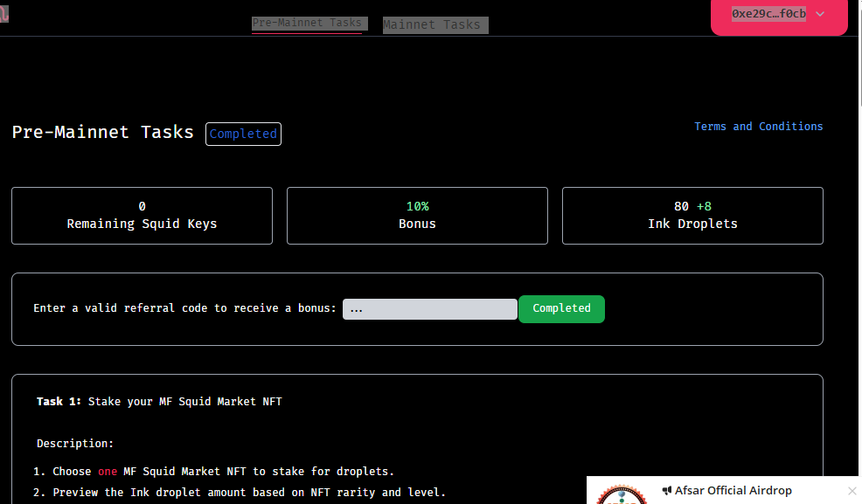Click step 1 Choose one MF Squid Market NFT
Image resolution: width=862 pixels, height=504 pixels.
coord(213,472)
